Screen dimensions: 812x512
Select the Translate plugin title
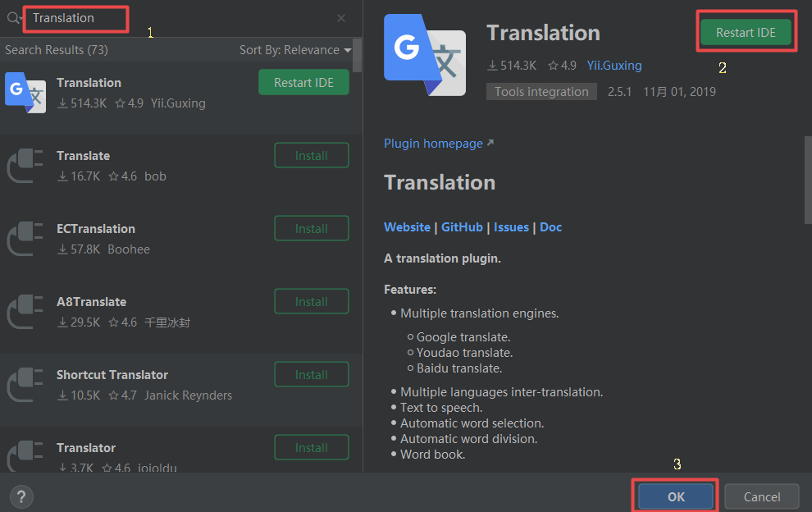(83, 156)
